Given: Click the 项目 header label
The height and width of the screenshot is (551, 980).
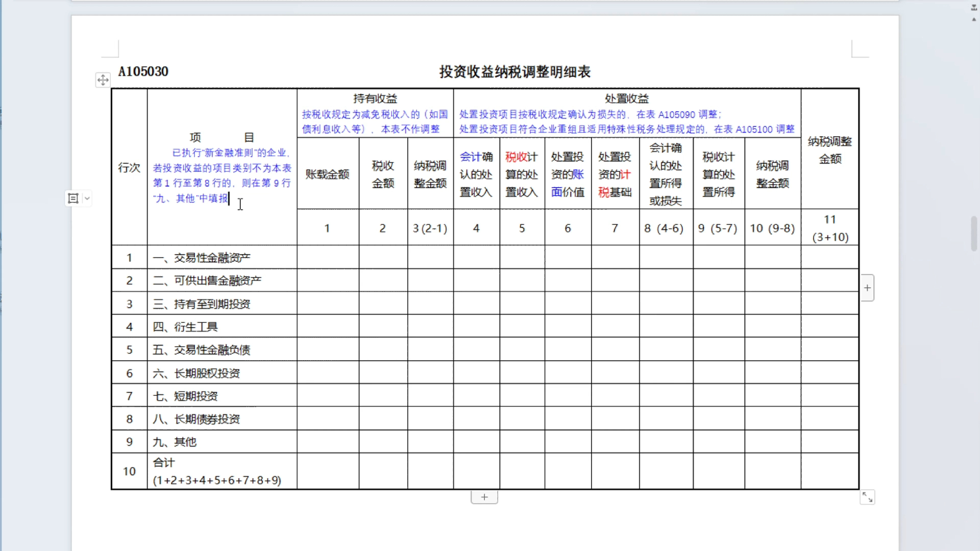Looking at the screenshot, I should 222,137.
